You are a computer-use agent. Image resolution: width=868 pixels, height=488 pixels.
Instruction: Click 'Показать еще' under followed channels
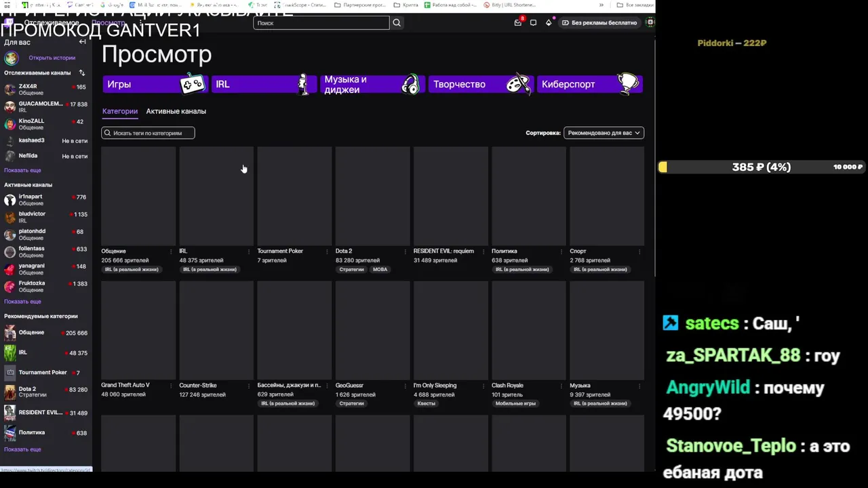(x=22, y=170)
